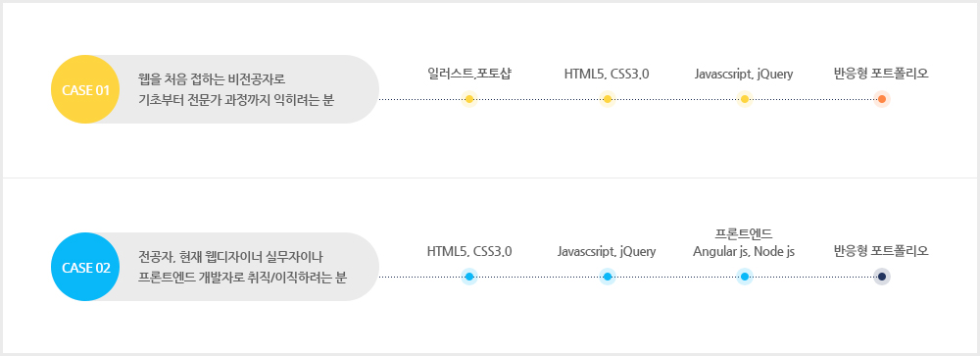
Task: Open Javascsript, jQuery label in CASE 02 row
Action: [x=607, y=251]
